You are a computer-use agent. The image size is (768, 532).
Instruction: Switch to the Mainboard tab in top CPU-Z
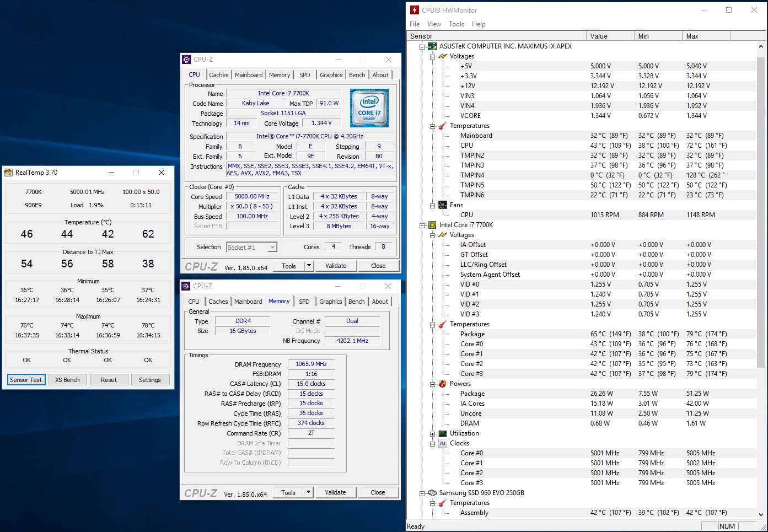(x=249, y=75)
